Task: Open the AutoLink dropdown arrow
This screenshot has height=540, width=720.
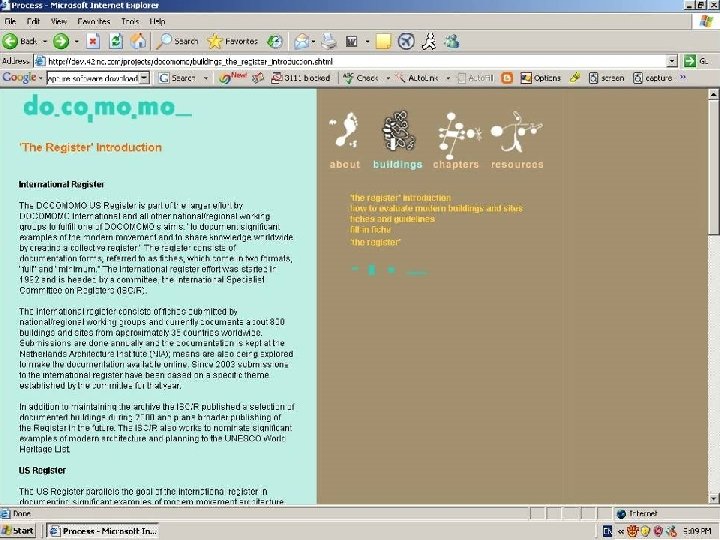Action: click(x=448, y=79)
